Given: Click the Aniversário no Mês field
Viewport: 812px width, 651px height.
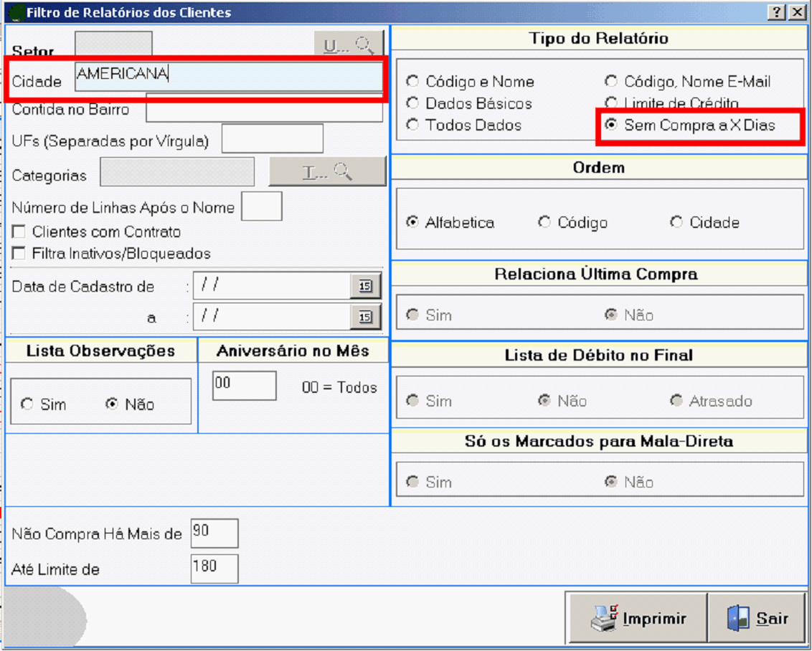Looking at the screenshot, I should (244, 386).
